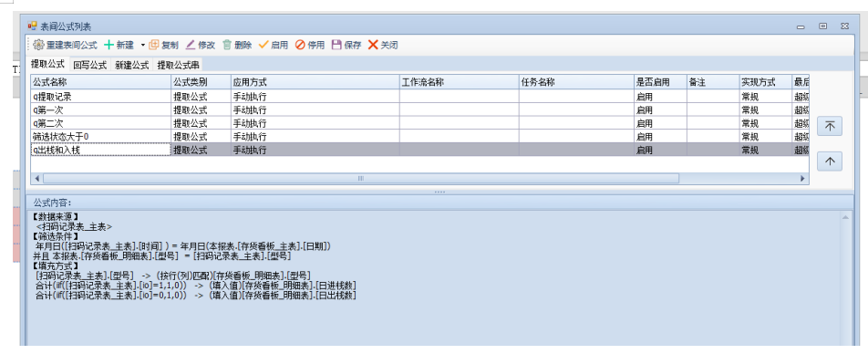Switch to the 回写公式 tab
This screenshot has width=868, height=354.
pyautogui.click(x=89, y=65)
